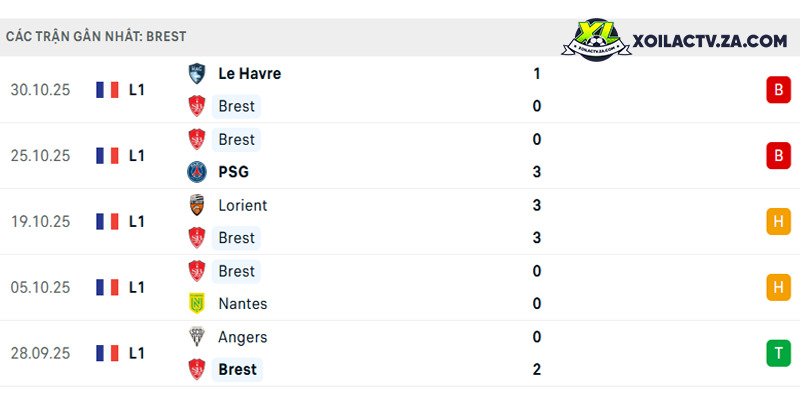Click the Angers club crest
800x400 pixels.
click(x=196, y=337)
